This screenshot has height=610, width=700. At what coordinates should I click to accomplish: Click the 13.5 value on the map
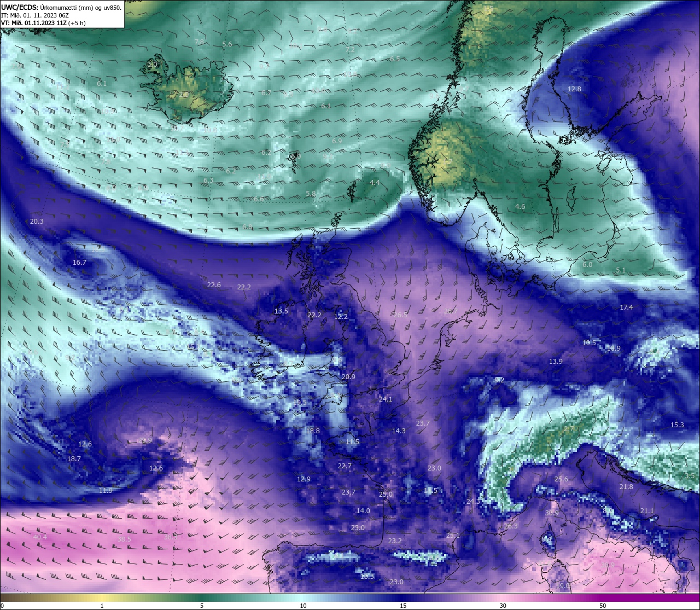click(x=281, y=311)
